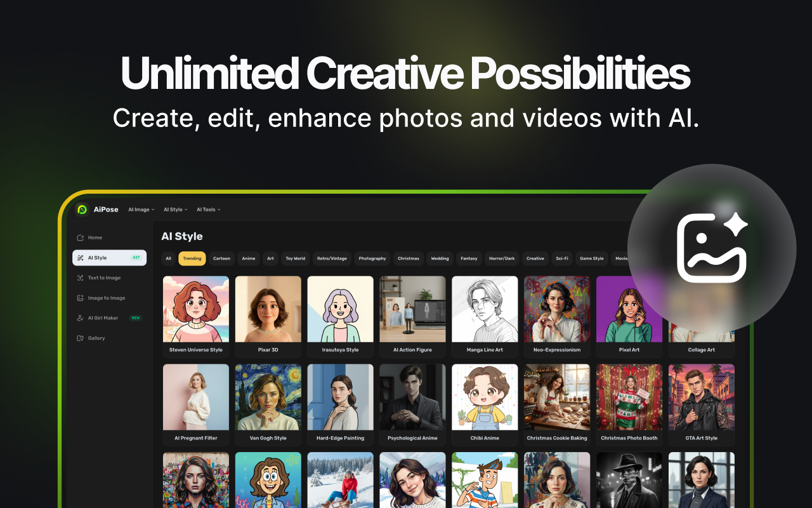Viewport: 812px width, 508px height.
Task: Select Christmas Cookie Baking thumbnail
Action: point(557,398)
